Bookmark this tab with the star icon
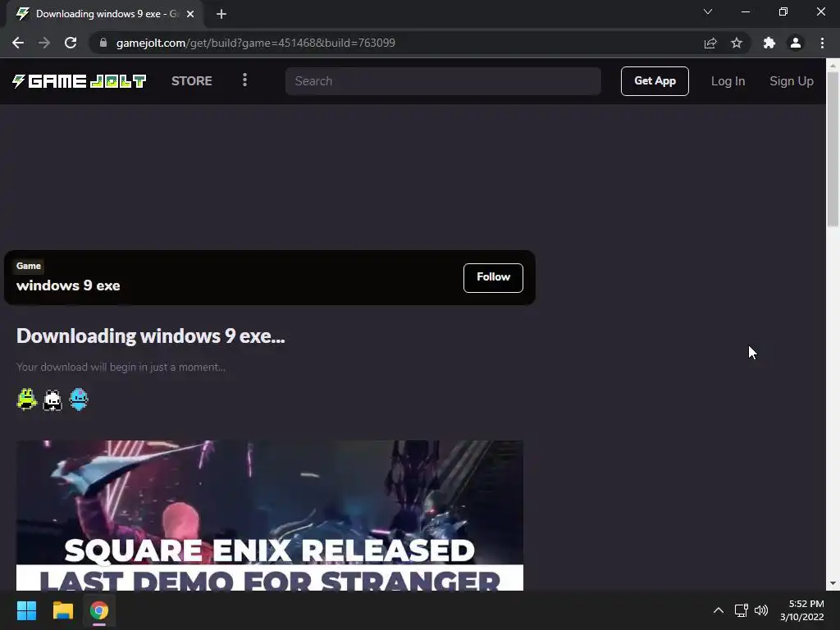The width and height of the screenshot is (840, 630). coord(737,43)
